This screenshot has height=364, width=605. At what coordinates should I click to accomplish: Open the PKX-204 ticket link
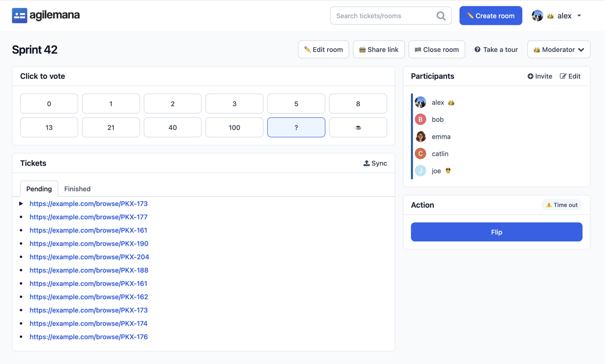point(89,257)
